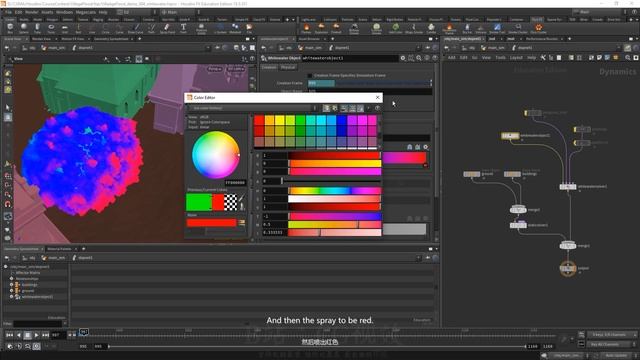Image resolution: width=640 pixels, height=360 pixels.
Task: Add new pane tab with plus button in viewport pane
Action: 140,39
